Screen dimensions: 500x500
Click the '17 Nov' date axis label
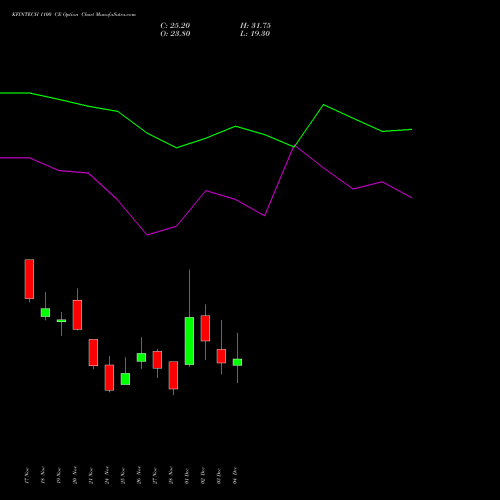(x=27, y=476)
